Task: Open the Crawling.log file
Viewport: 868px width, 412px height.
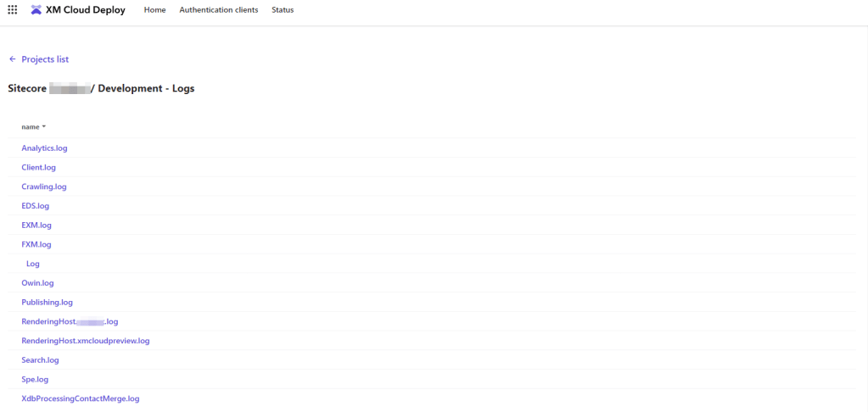Action: tap(43, 187)
